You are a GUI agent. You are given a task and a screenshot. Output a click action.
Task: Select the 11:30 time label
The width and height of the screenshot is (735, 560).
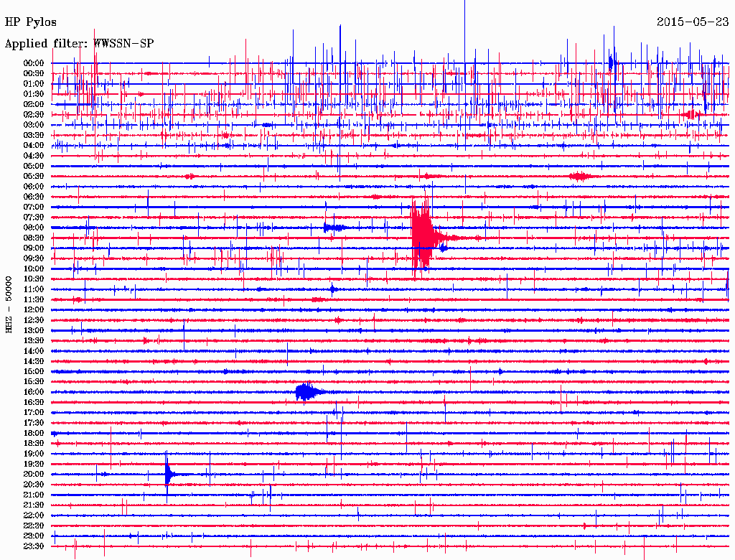click(x=34, y=299)
